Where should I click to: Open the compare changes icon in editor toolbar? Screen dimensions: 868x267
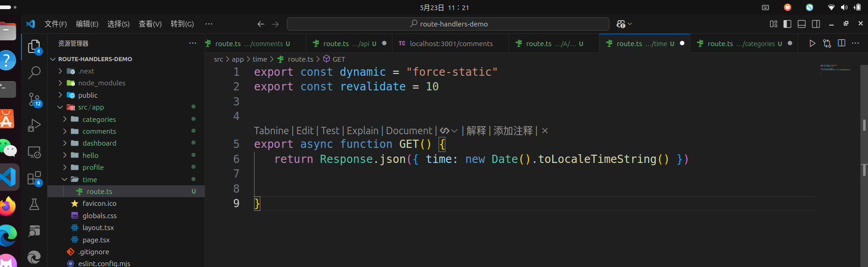(x=827, y=43)
